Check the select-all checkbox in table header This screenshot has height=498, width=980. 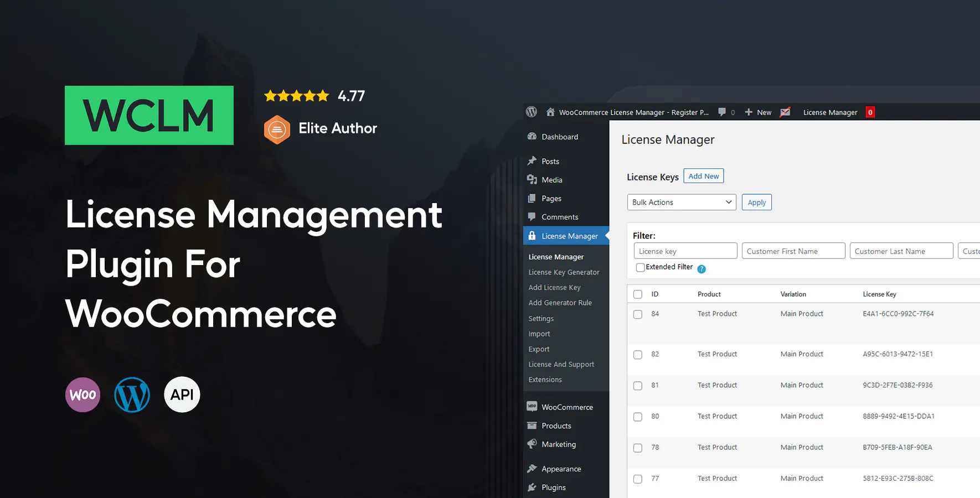point(637,294)
